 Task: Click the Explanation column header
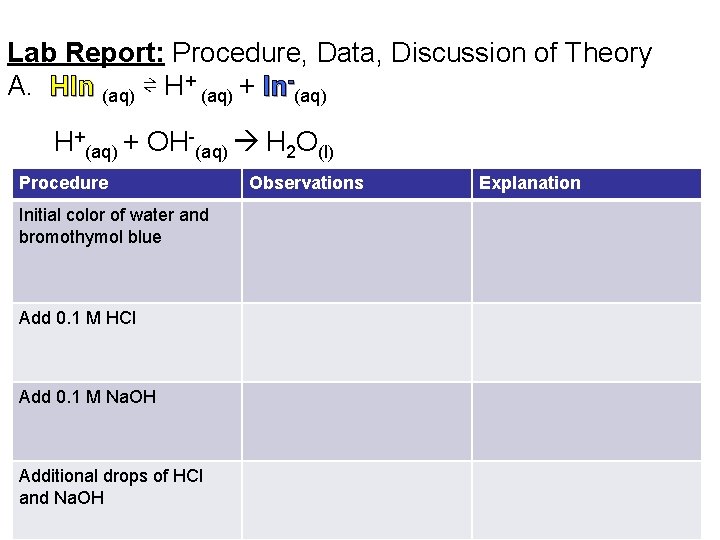point(529,183)
